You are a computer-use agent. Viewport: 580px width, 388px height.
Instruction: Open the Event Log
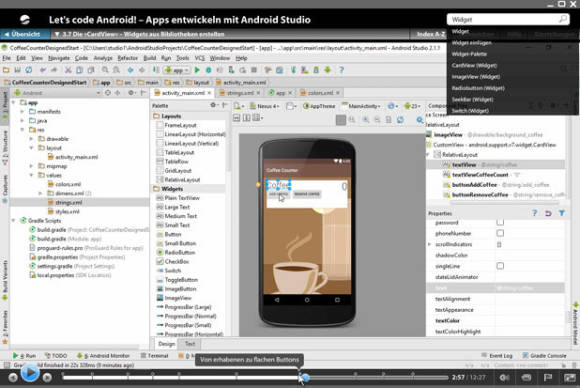(497, 355)
